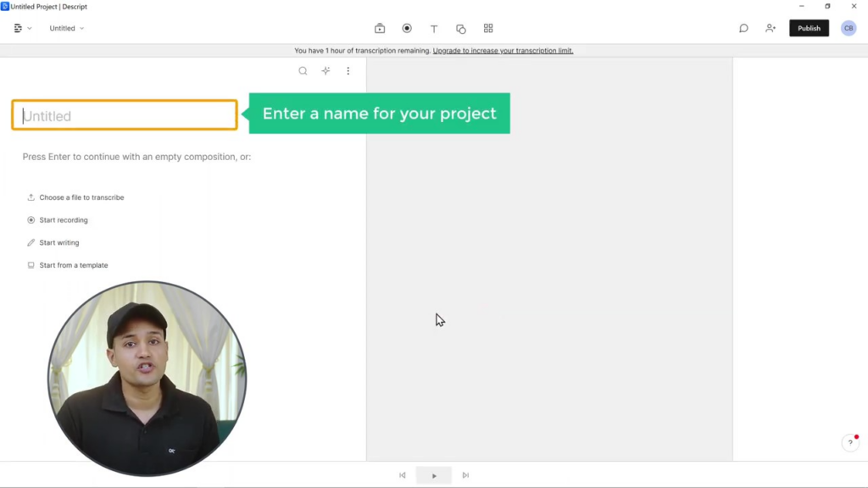Open the AI sparkle actions icon
Viewport: 868px width, 488px height.
(x=325, y=71)
